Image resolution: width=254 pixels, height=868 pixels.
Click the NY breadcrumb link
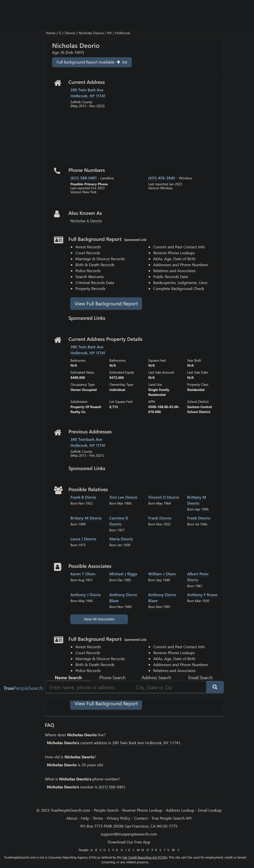pos(109,33)
